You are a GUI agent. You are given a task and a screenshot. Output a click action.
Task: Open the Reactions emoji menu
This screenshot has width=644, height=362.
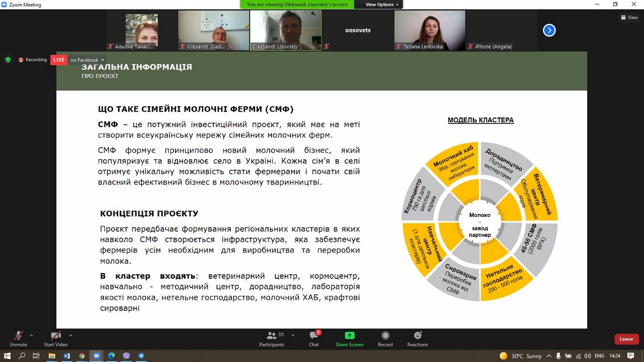tap(418, 336)
